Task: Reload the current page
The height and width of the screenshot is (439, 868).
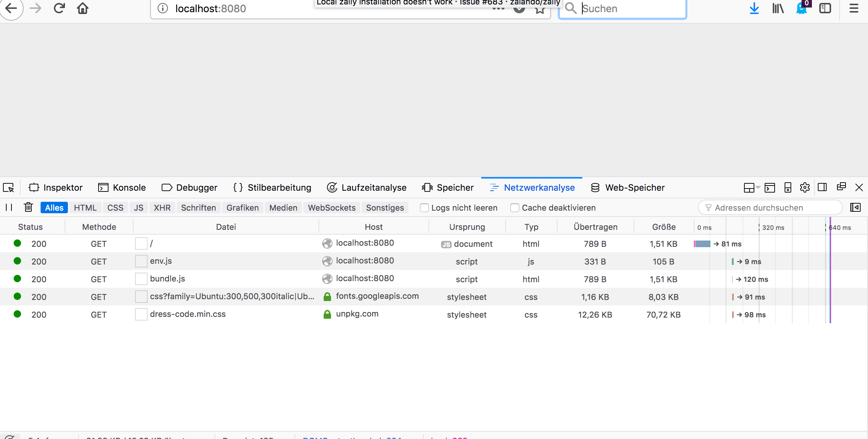Action: click(59, 8)
